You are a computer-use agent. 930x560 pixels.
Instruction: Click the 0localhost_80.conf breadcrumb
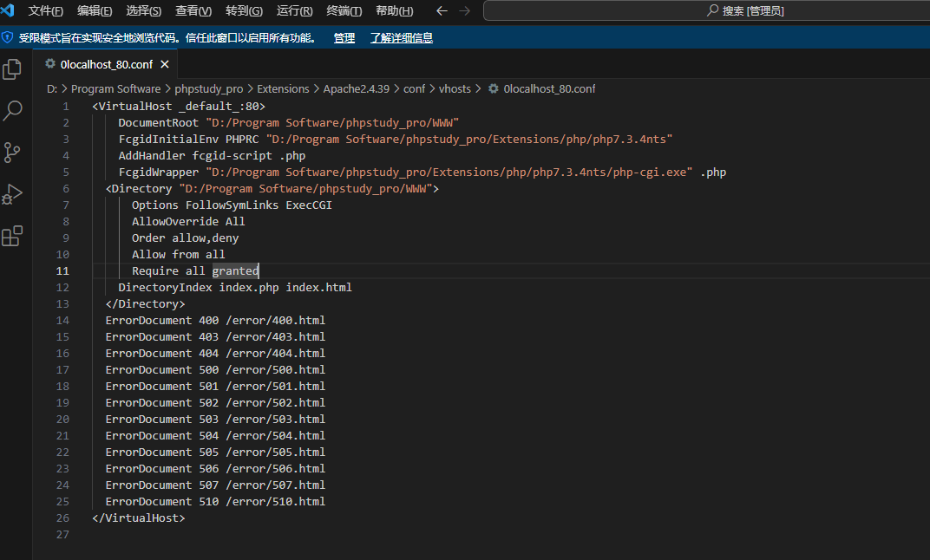click(x=549, y=89)
